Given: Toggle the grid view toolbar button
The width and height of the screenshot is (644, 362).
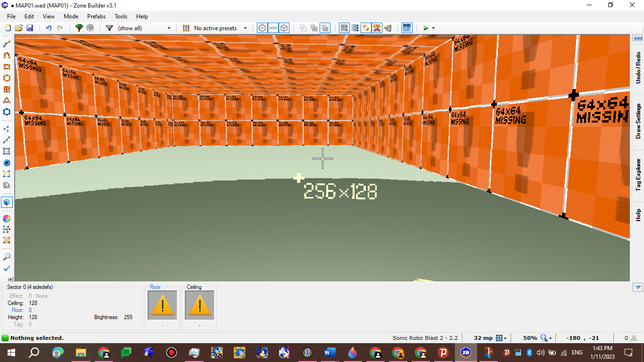Looking at the screenshot, I should [x=344, y=28].
